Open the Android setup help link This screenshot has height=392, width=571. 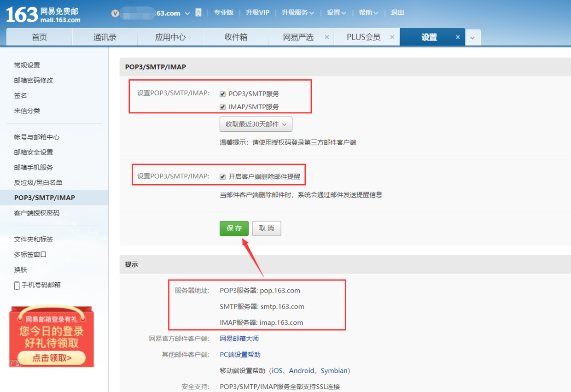(302, 371)
